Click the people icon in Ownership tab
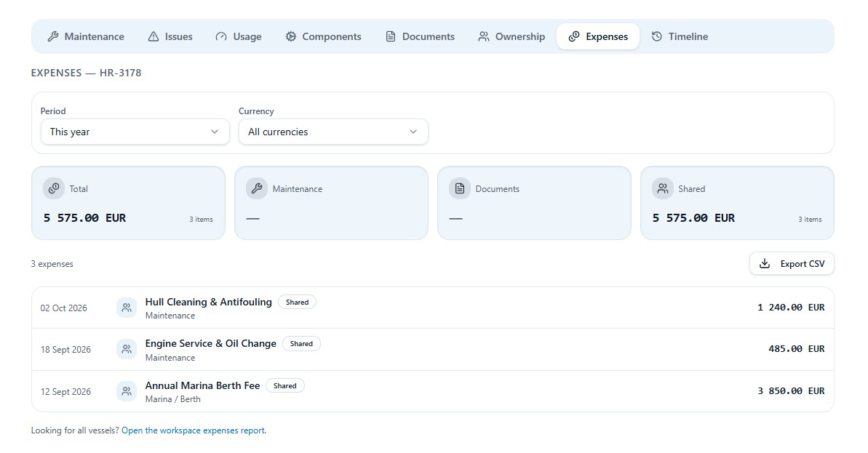The height and width of the screenshot is (453, 868). [x=484, y=36]
